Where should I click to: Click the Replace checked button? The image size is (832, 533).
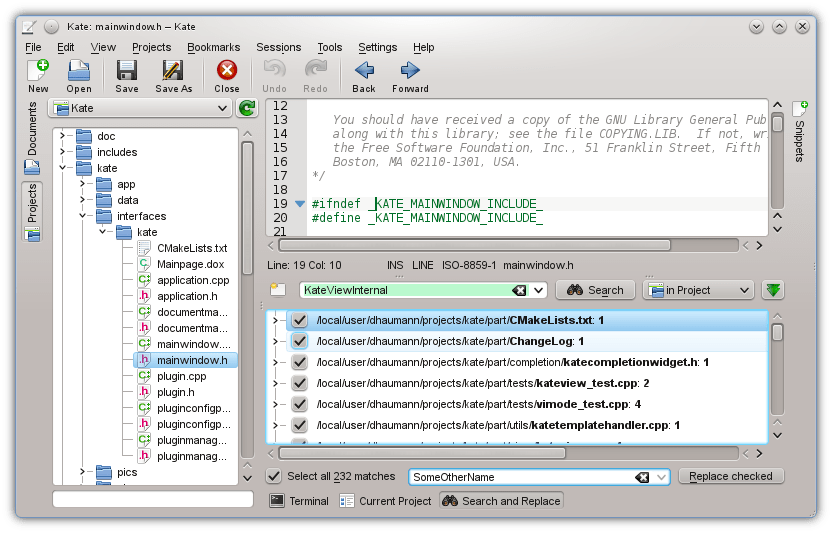[x=731, y=476]
